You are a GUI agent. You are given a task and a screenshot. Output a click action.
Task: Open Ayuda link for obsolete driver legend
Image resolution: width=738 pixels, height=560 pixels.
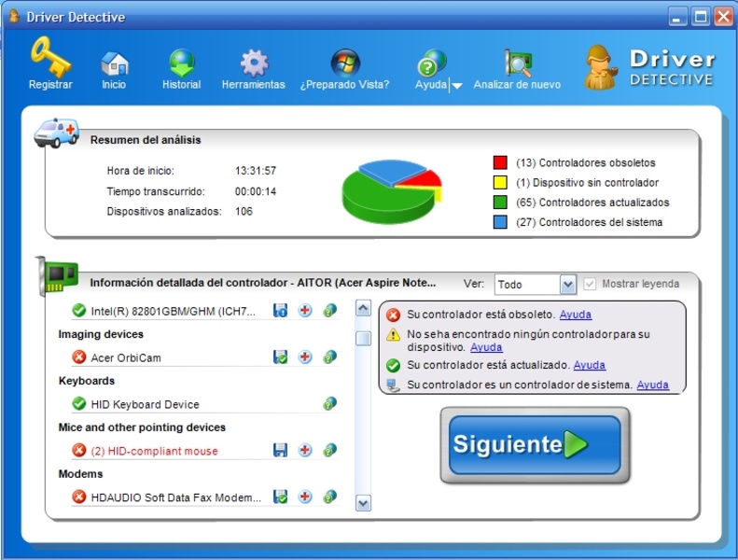pos(575,315)
